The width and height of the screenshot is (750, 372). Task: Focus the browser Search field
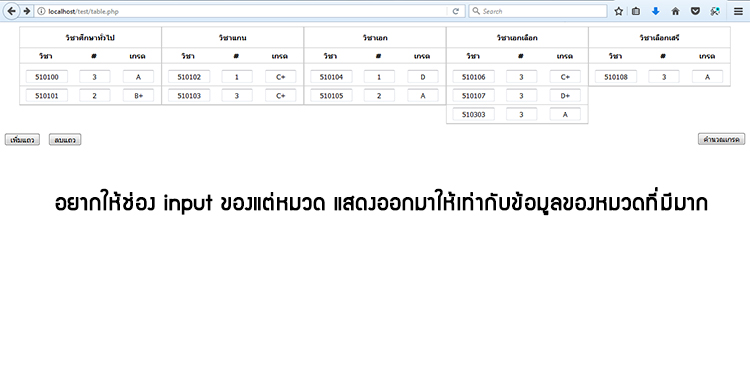pos(538,11)
